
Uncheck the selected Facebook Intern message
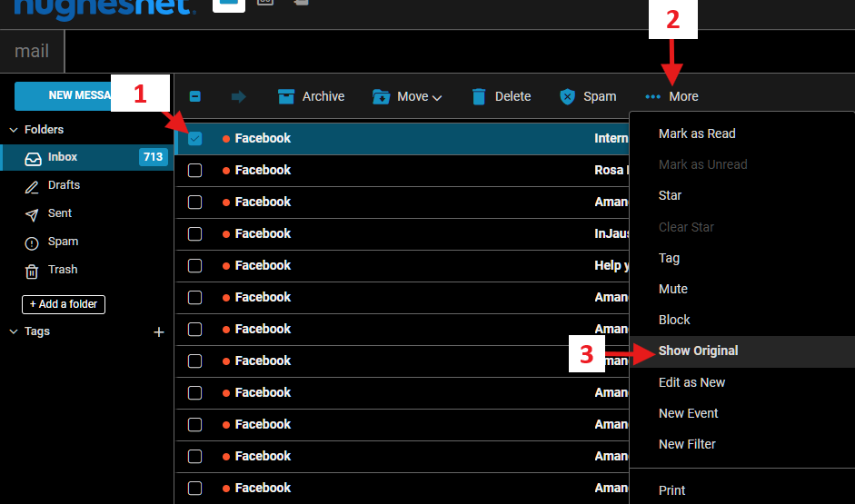click(194, 138)
